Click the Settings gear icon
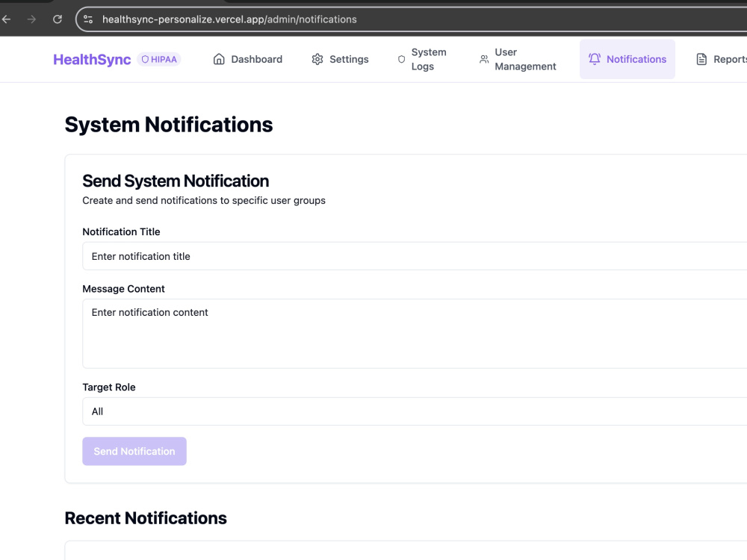This screenshot has height=560, width=747. coord(317,59)
